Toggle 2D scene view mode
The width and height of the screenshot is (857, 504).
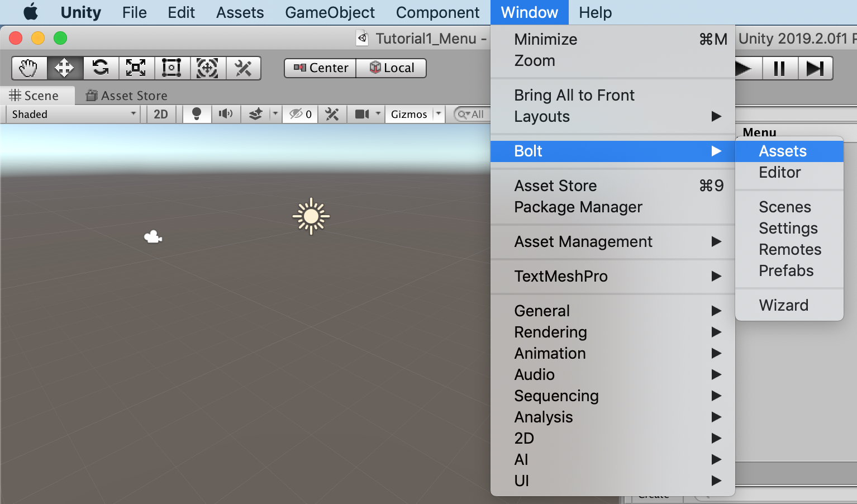tap(161, 114)
